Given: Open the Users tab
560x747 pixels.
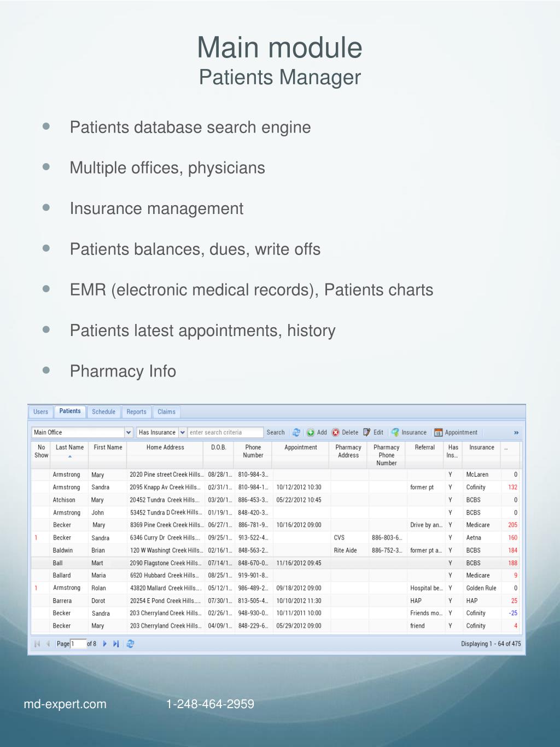Looking at the screenshot, I should click(x=40, y=412).
